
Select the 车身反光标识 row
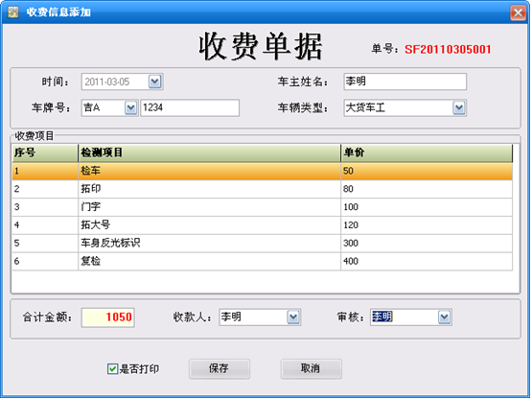[262, 243]
